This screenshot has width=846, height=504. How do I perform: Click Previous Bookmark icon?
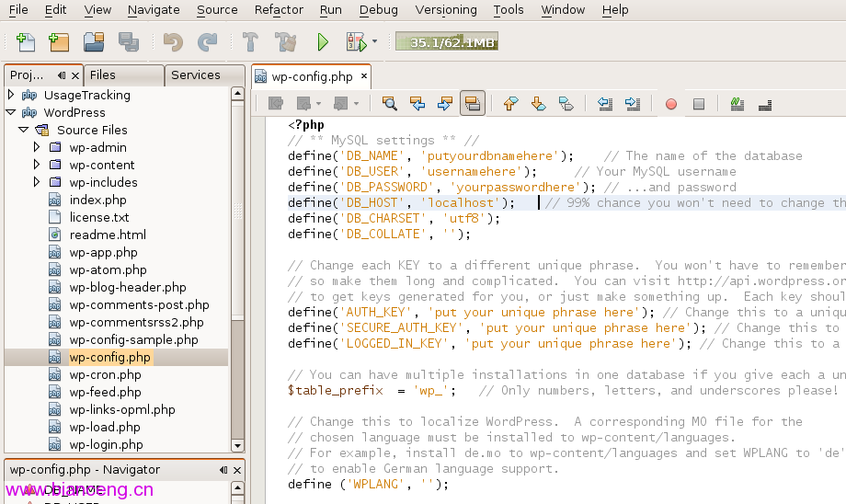pos(510,104)
